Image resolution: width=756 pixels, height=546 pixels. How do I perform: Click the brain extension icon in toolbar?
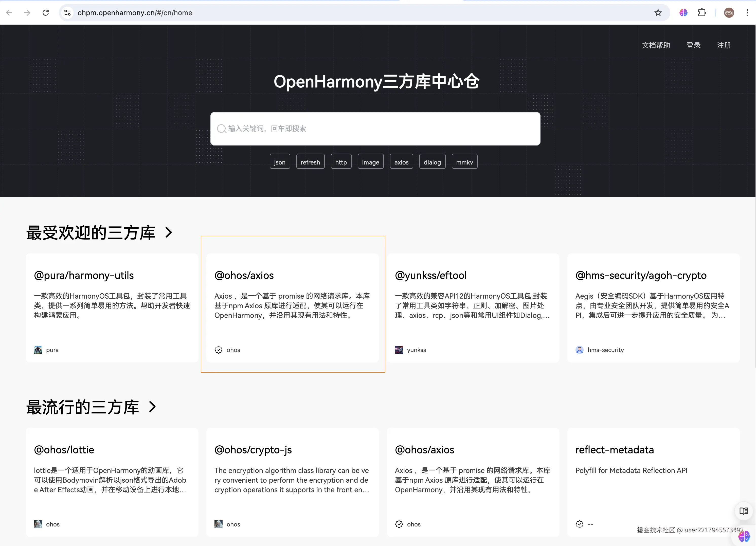pyautogui.click(x=683, y=13)
